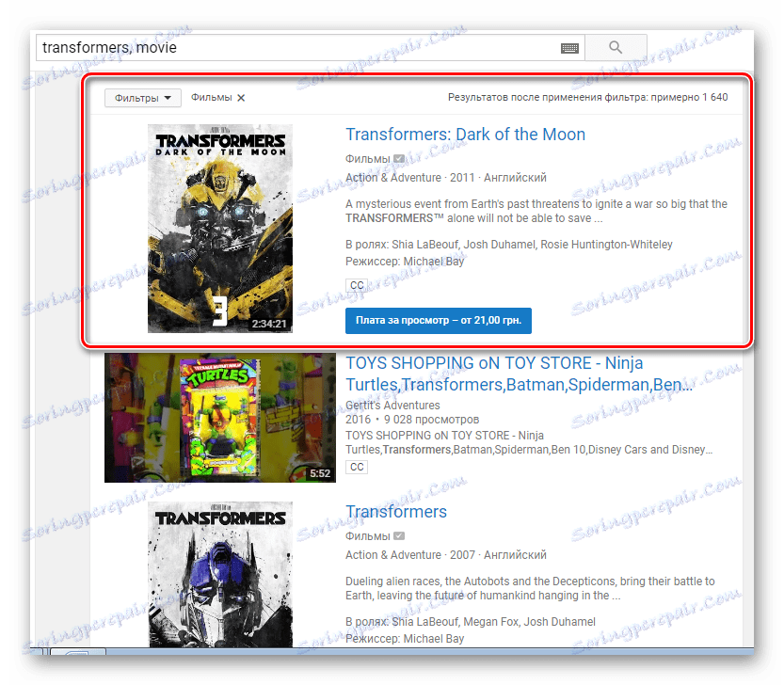This screenshot has width=784, height=685.
Task: Open Transformers: Dark of the Moon title
Action: click(465, 135)
